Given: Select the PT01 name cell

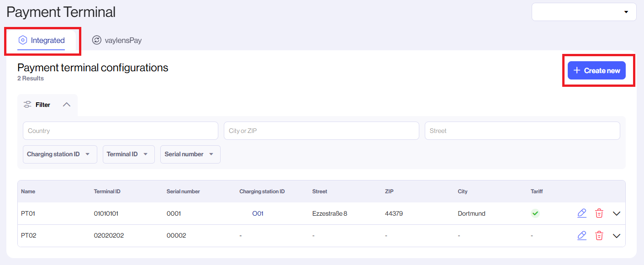Looking at the screenshot, I should [27, 213].
